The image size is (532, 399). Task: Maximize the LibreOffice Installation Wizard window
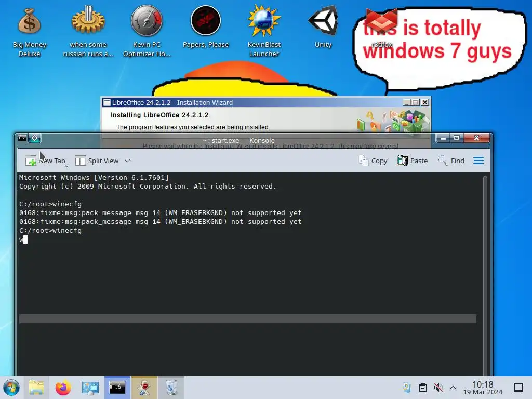pyautogui.click(x=416, y=102)
